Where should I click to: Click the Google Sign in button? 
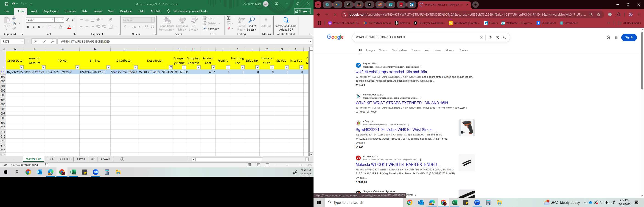(629, 37)
